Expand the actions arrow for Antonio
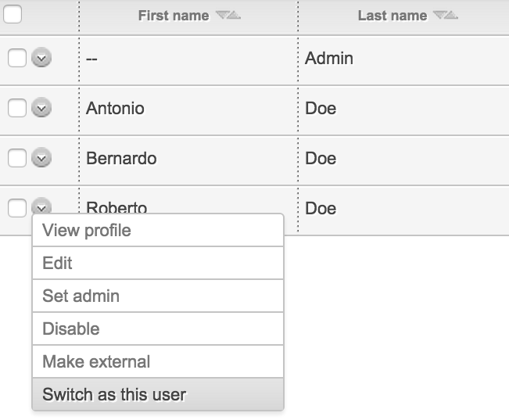Viewport: 509px width, 420px height. click(41, 107)
